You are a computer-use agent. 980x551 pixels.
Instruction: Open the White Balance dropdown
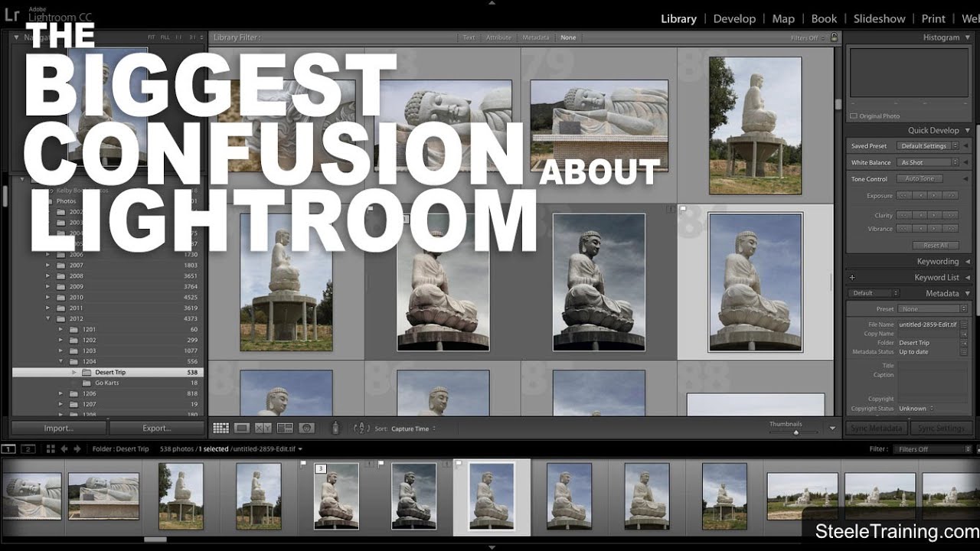[x=927, y=163]
